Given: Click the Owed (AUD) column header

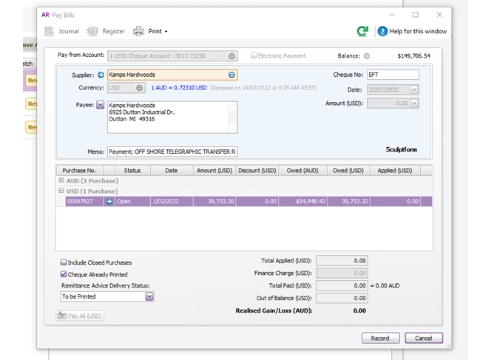Looking at the screenshot, I should coord(303,171).
